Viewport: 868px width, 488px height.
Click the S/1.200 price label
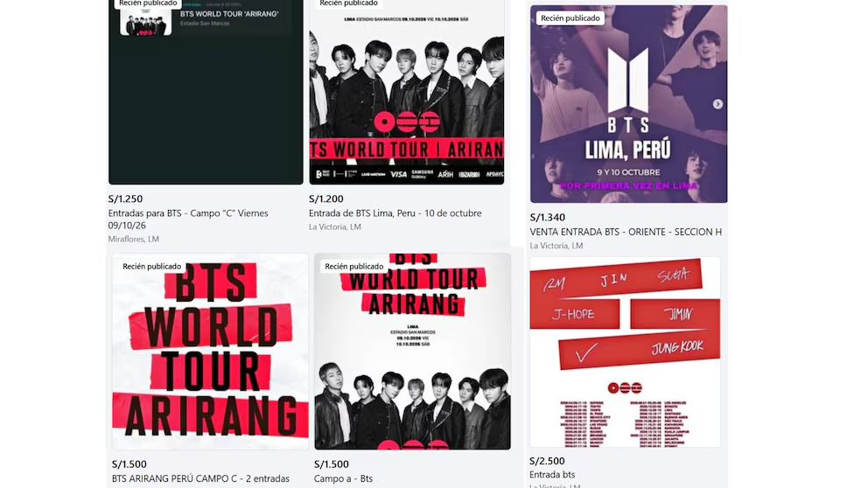point(326,199)
